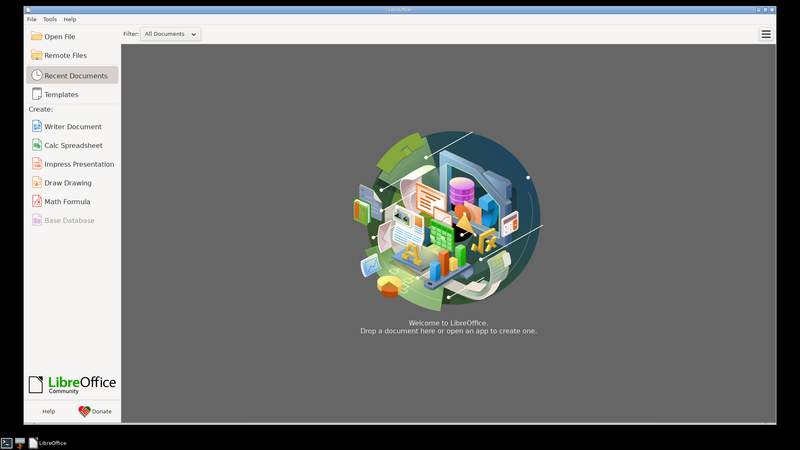Click the Help button at sidebar bottom

click(x=48, y=411)
